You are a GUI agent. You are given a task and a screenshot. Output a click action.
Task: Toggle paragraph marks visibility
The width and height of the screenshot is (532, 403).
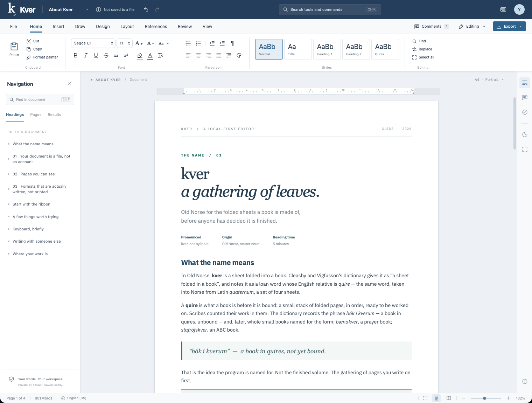[232, 43]
